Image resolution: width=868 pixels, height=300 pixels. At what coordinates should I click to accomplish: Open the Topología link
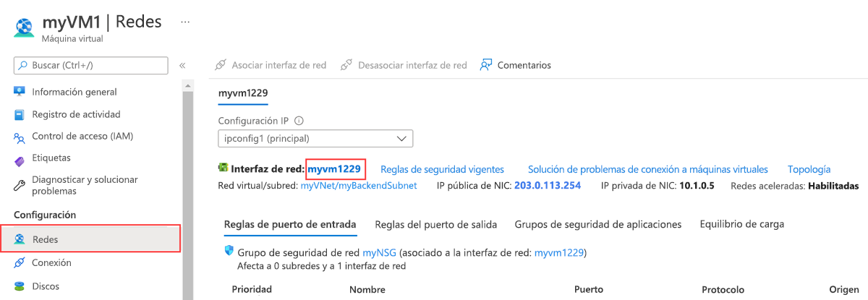[x=809, y=169]
